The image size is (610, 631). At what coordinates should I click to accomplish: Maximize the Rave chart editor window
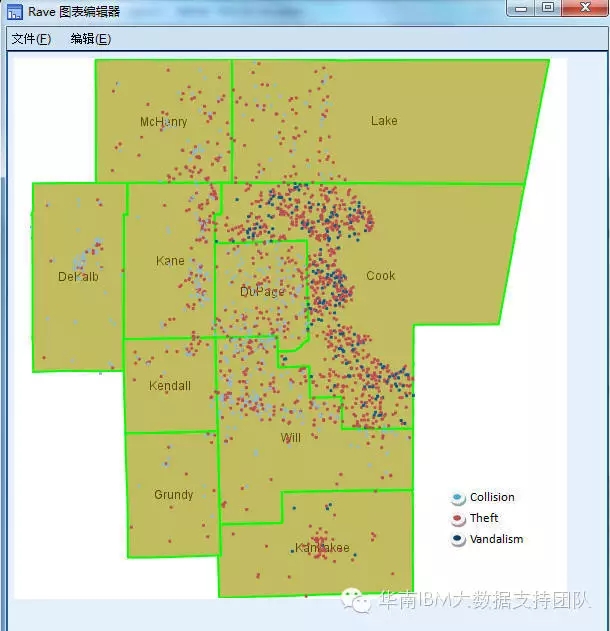coord(548,8)
